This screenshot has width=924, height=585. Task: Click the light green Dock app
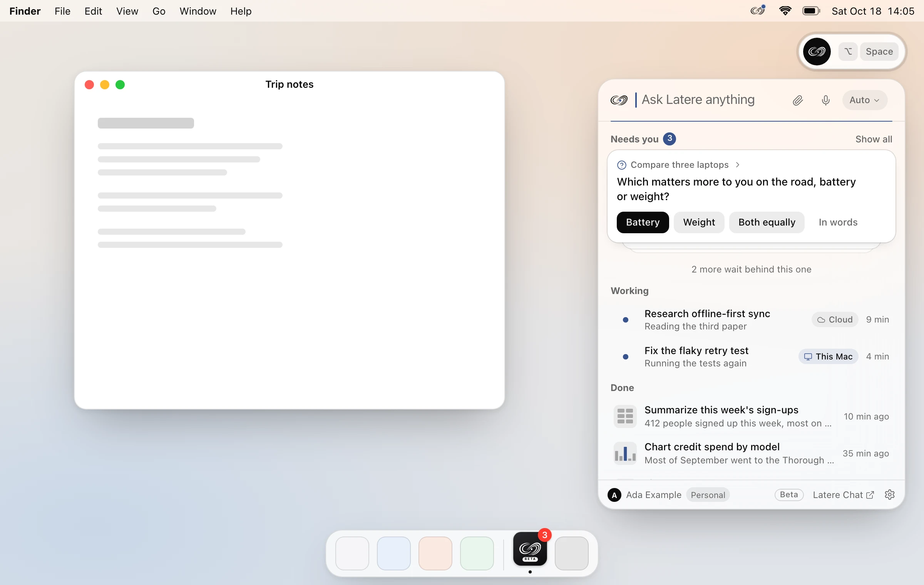[x=477, y=553]
